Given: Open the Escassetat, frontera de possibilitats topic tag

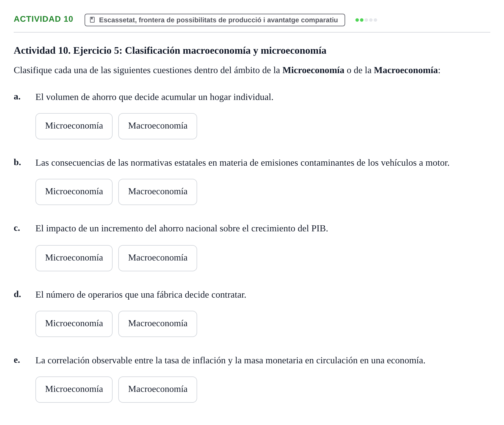Looking at the screenshot, I should point(215,20).
